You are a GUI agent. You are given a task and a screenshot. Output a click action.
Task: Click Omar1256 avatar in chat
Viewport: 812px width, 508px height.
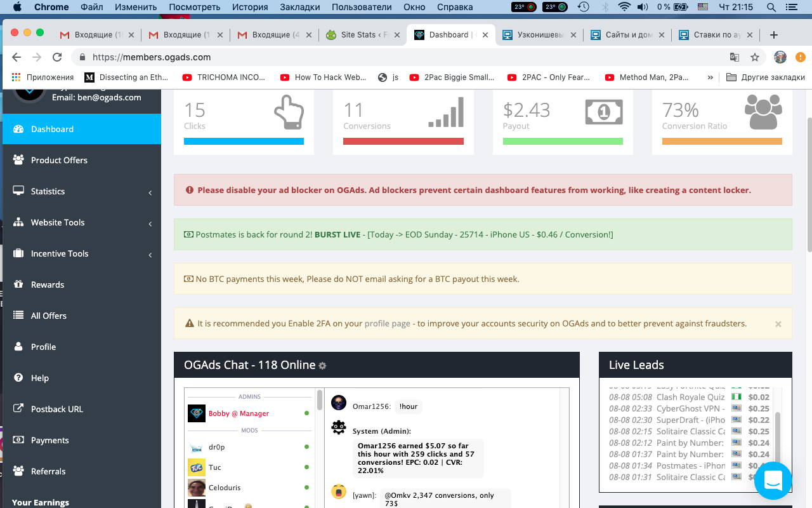[x=339, y=403]
